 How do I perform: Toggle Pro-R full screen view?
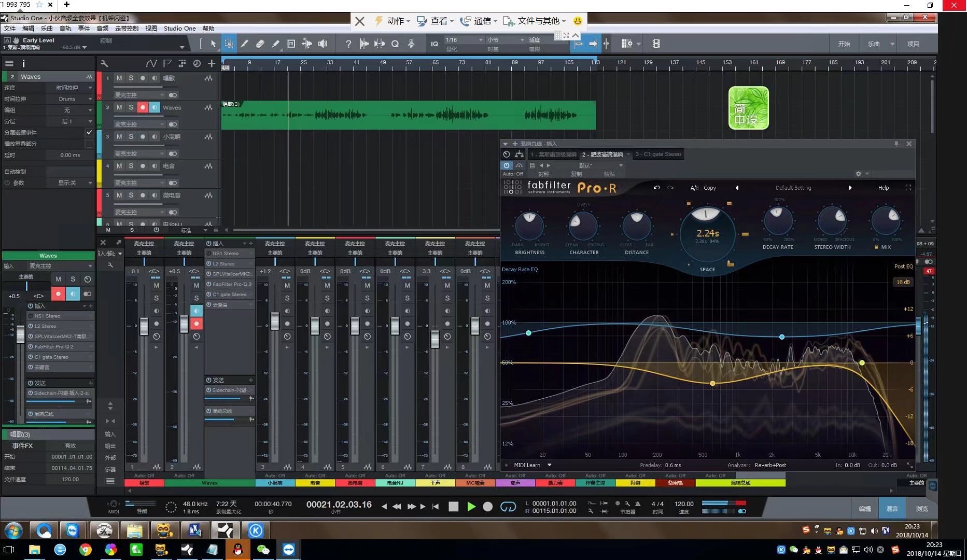(x=908, y=188)
